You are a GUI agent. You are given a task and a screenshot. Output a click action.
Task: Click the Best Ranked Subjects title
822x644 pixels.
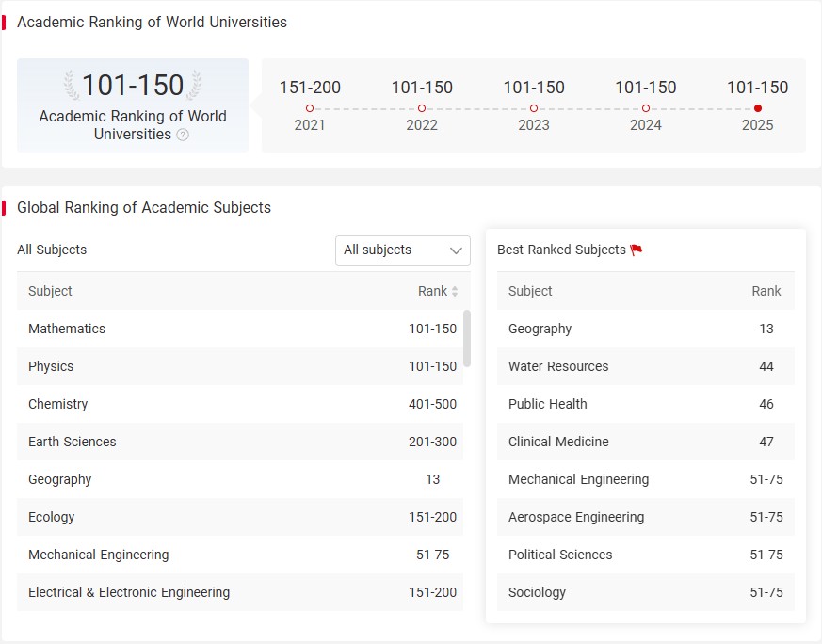[x=561, y=250]
